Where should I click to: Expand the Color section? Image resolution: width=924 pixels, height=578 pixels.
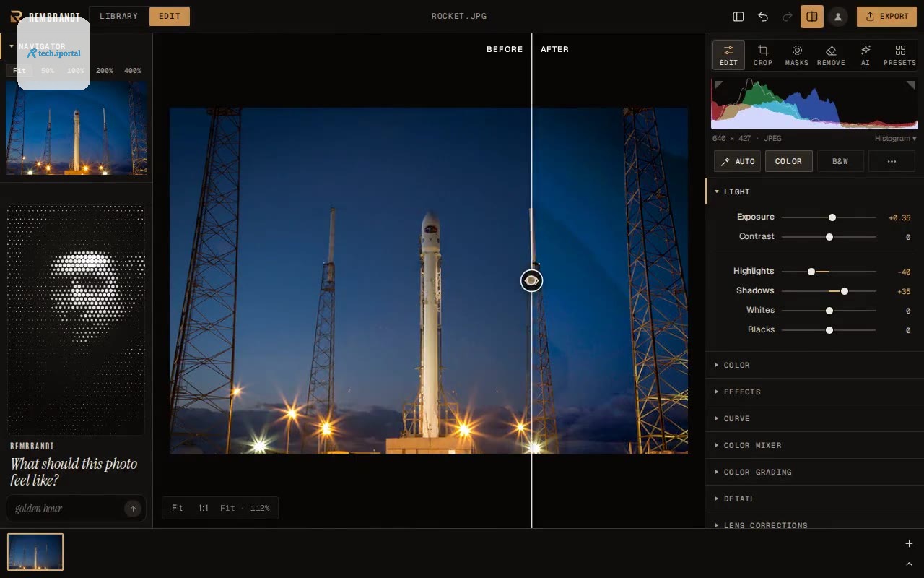814,365
